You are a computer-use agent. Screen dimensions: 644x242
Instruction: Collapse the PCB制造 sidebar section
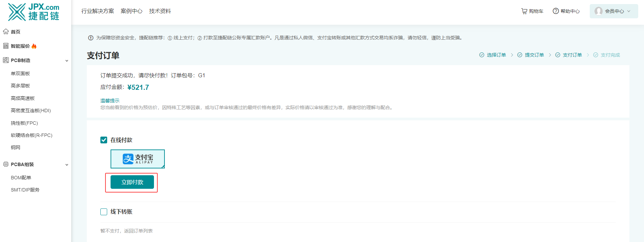tap(67, 61)
